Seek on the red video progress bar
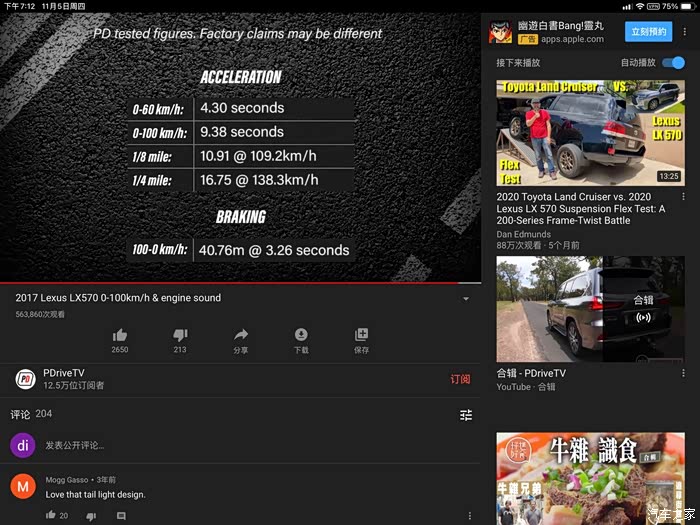Image resolution: width=700 pixels, height=525 pixels. (241, 283)
